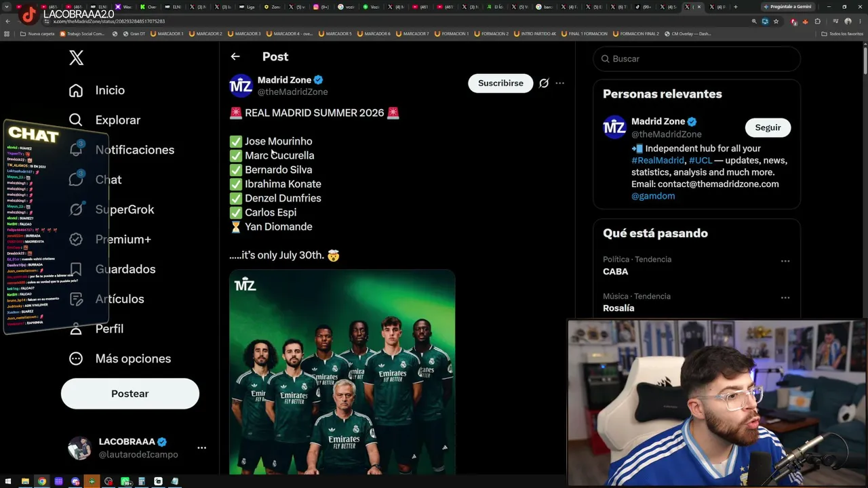Click the page vertical scrollbar
Image resolution: width=868 pixels, height=488 pixels.
coord(865,61)
